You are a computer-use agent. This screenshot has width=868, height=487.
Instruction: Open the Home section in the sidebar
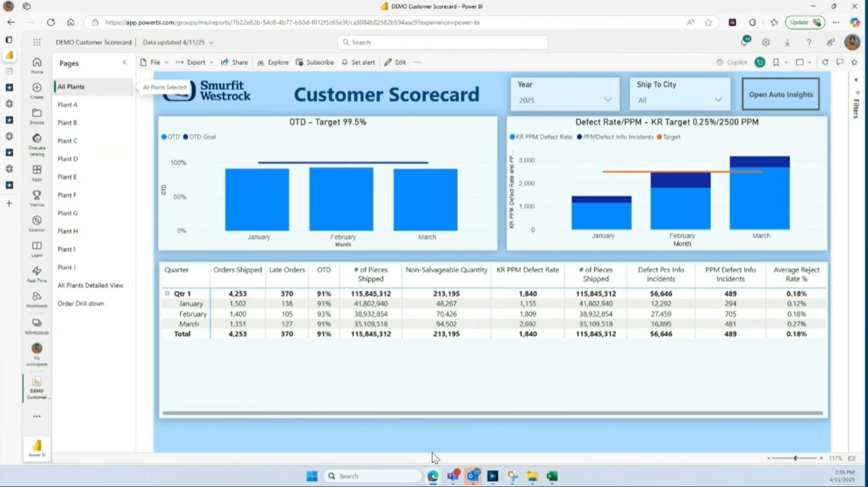coord(37,65)
